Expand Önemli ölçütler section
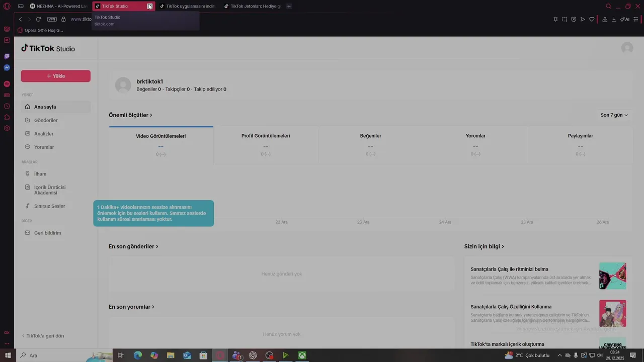644x362 pixels. pos(130,115)
